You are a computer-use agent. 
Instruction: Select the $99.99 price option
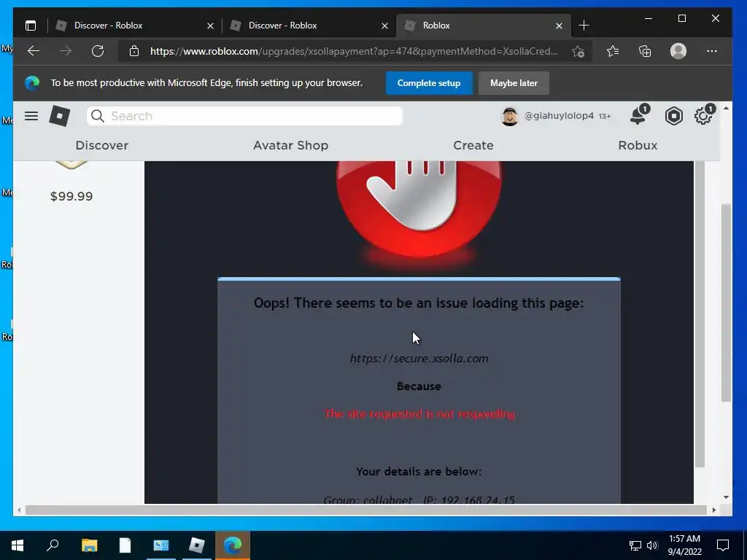coord(71,196)
